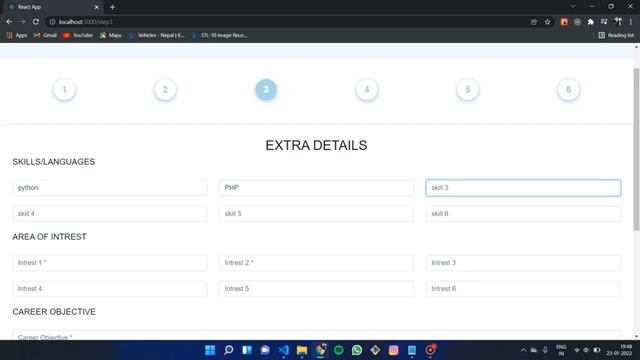Open the diamond-shaped app on taskbar

click(376, 350)
